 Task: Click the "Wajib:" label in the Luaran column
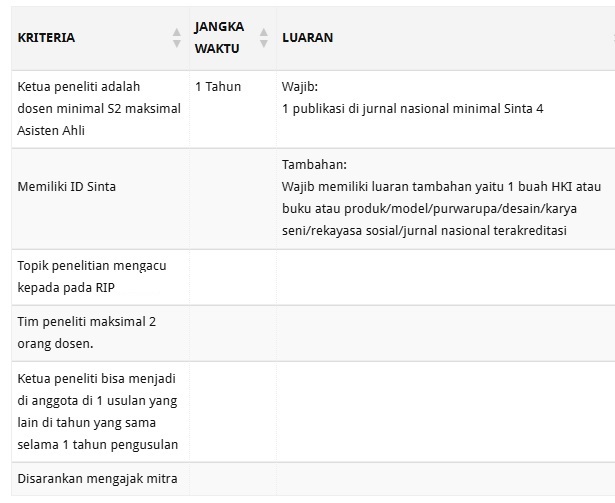[300, 87]
